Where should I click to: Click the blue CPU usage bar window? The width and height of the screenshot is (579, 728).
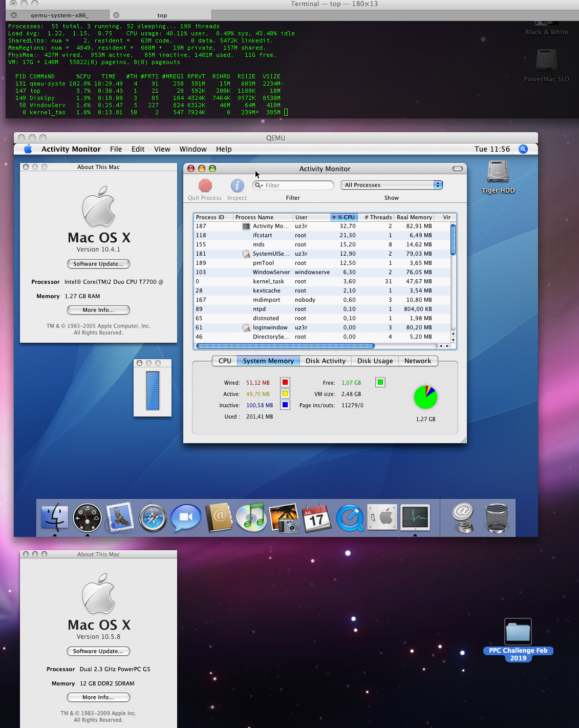tap(153, 391)
